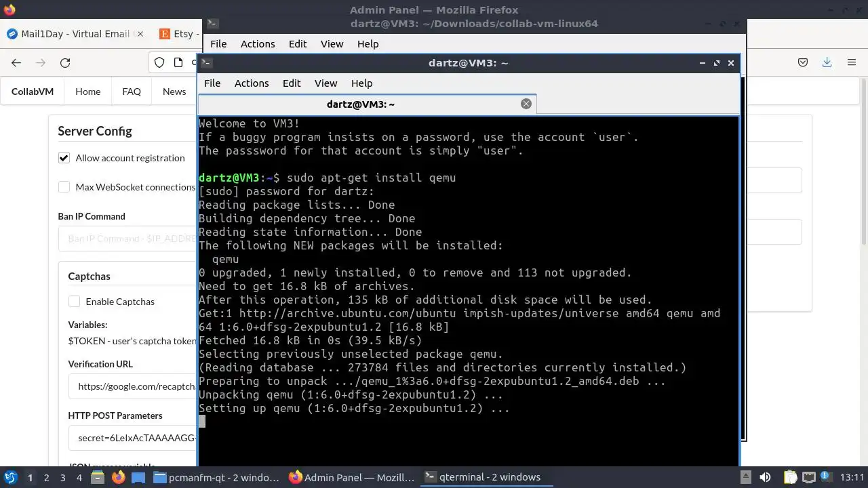Click the page info icon in address bar
This screenshot has height=488, width=868.
pos(178,62)
